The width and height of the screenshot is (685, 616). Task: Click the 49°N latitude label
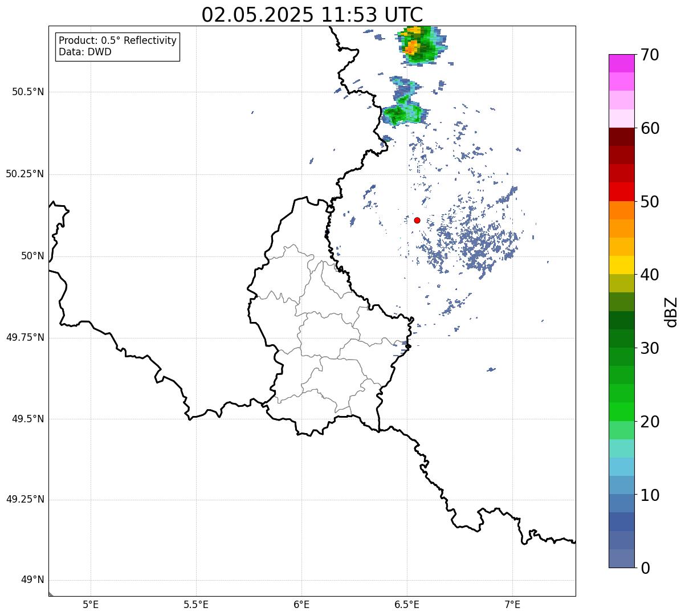tap(32, 580)
